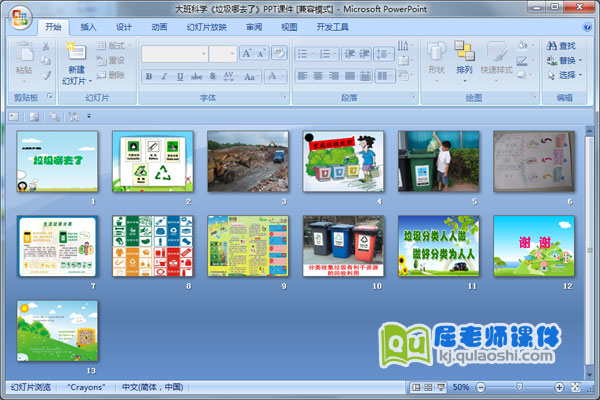Click the Shapes gallery icon
The height and width of the screenshot is (400, 600).
436,51
